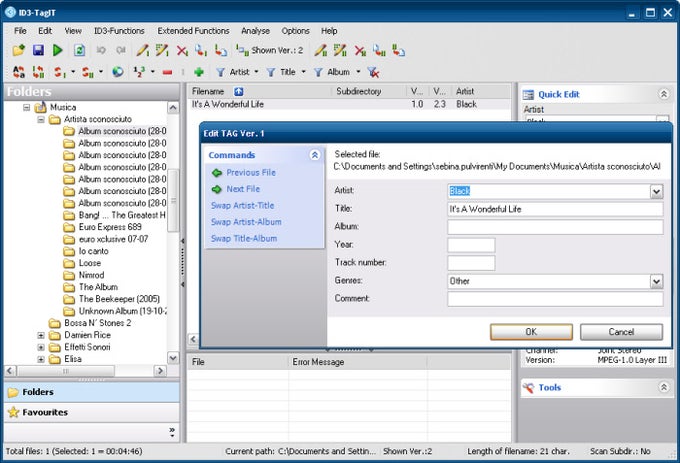Click the green plus icon in toolbar
680x463 pixels.
coord(199,72)
